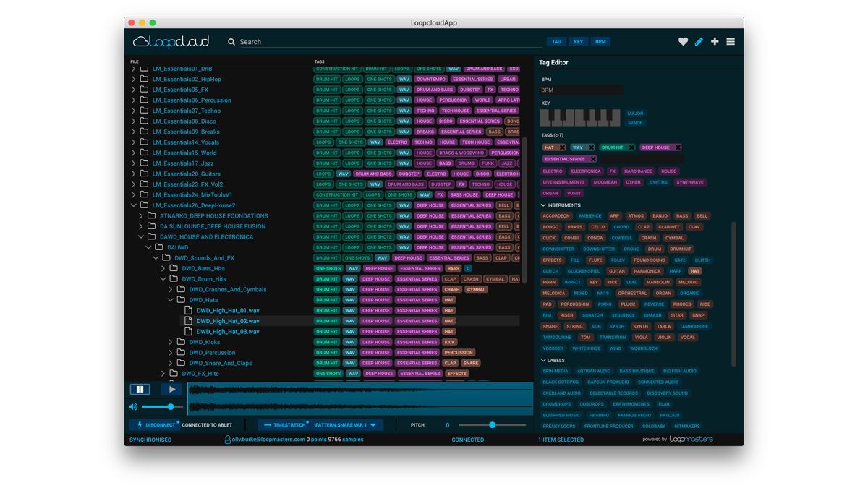Toggle the KEY search filter
The width and height of the screenshot is (868, 488).
click(579, 42)
